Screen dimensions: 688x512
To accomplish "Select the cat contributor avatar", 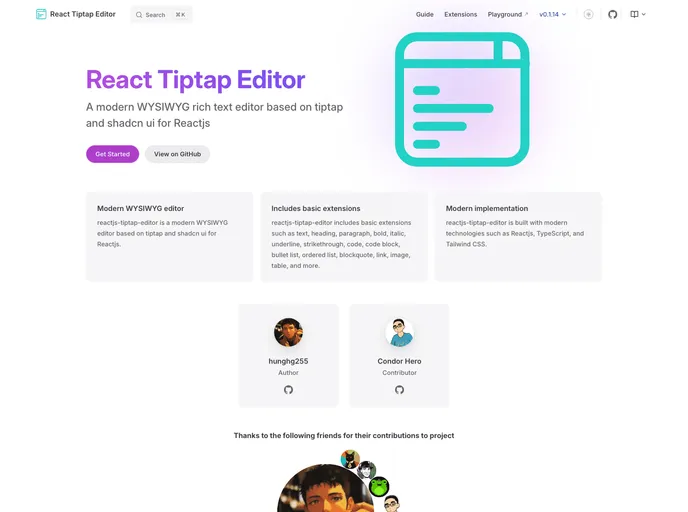I will pyautogui.click(x=350, y=459).
